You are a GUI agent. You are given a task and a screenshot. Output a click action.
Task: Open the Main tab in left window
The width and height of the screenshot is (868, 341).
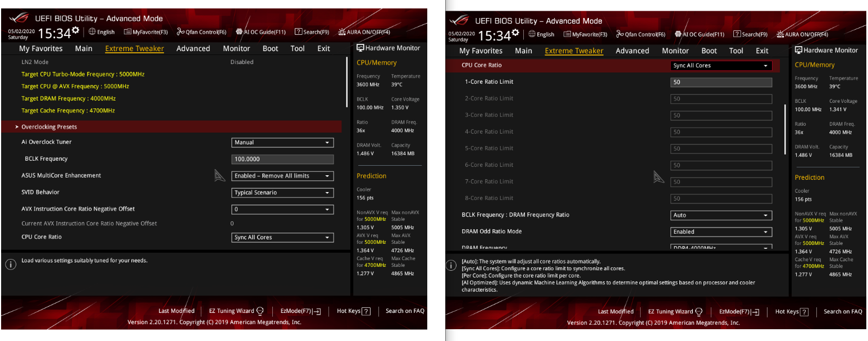[x=84, y=48]
